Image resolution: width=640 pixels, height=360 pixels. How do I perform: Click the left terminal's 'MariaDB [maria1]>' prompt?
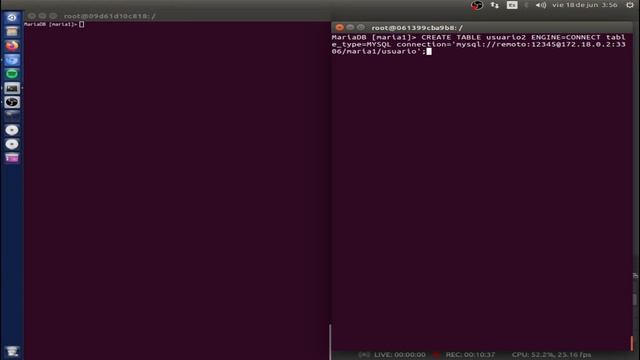tap(51, 24)
